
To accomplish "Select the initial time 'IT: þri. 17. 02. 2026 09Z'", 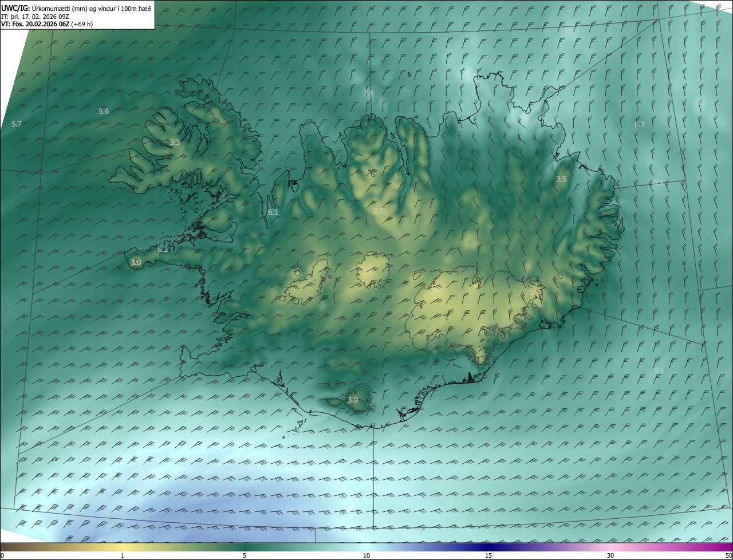I will [x=36, y=17].
